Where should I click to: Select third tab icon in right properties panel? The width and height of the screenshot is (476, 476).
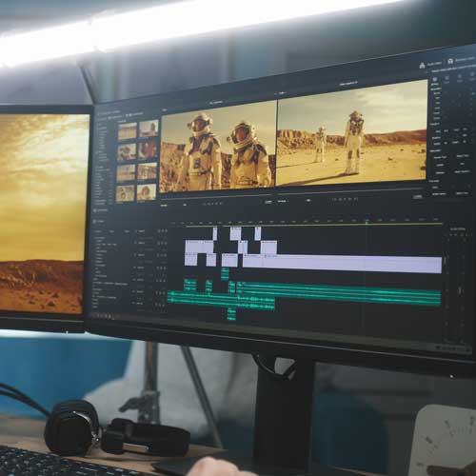pos(459,76)
